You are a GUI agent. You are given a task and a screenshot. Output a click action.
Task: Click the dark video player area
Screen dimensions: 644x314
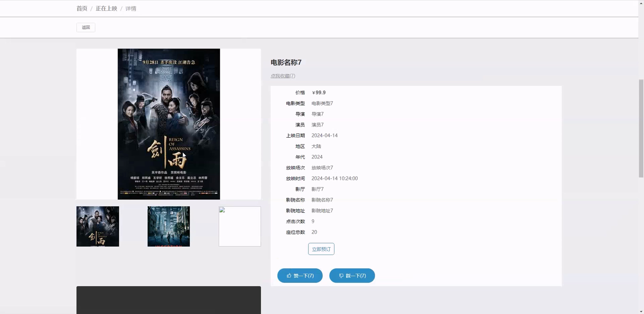(169, 300)
